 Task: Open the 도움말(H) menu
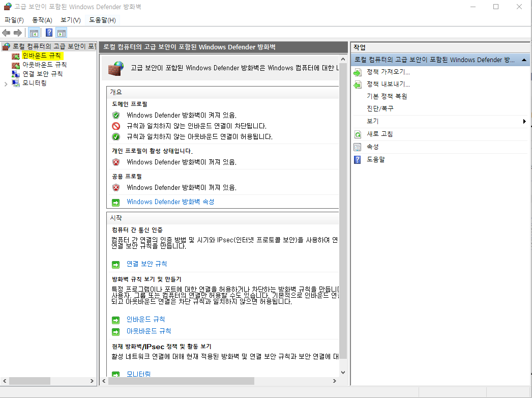(102, 20)
